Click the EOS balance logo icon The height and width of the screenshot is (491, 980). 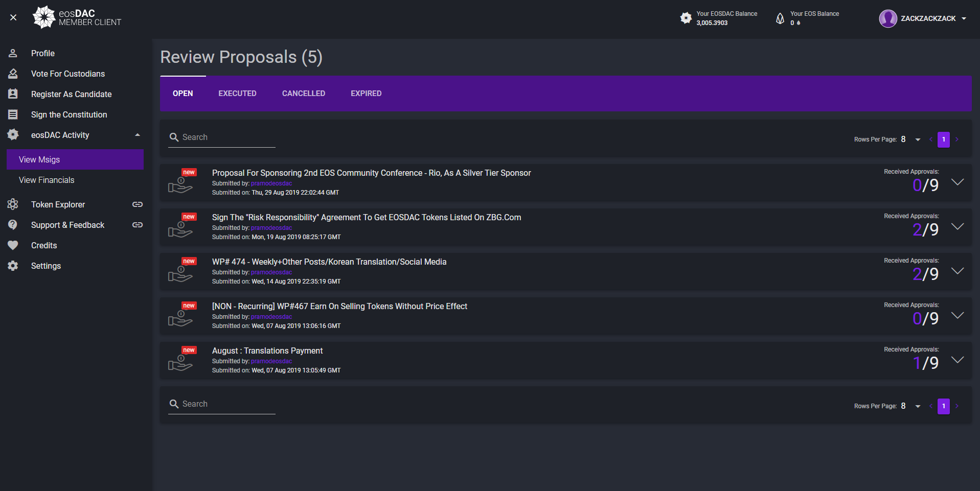coord(780,18)
